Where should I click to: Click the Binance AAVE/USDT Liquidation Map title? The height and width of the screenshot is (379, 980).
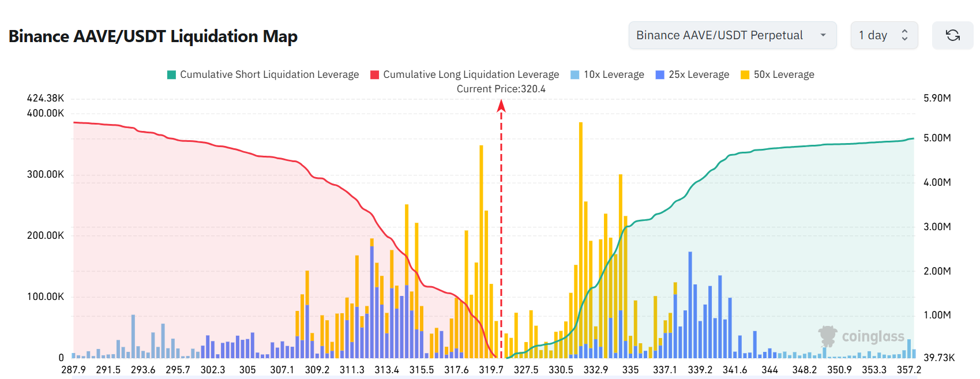click(153, 36)
